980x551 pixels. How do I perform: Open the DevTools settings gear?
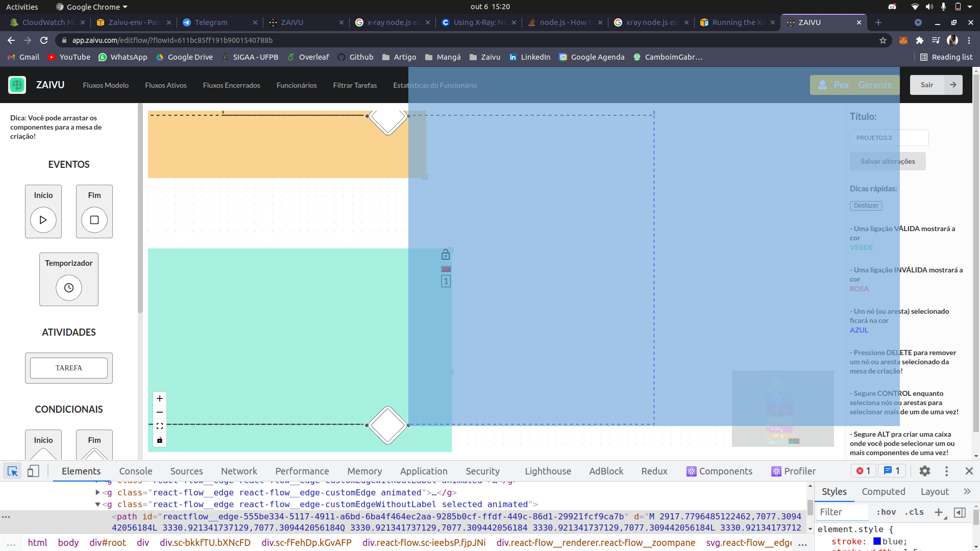[925, 471]
